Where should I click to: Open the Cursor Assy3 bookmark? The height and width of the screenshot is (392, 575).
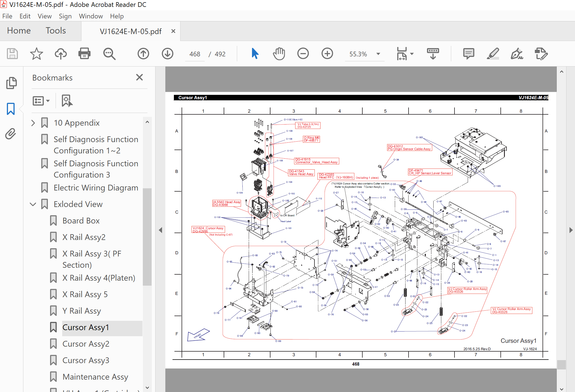click(x=86, y=360)
